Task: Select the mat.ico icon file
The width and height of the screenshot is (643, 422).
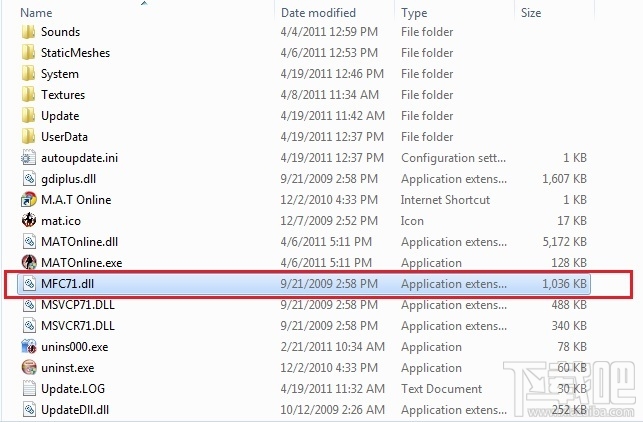Action: (x=29, y=221)
